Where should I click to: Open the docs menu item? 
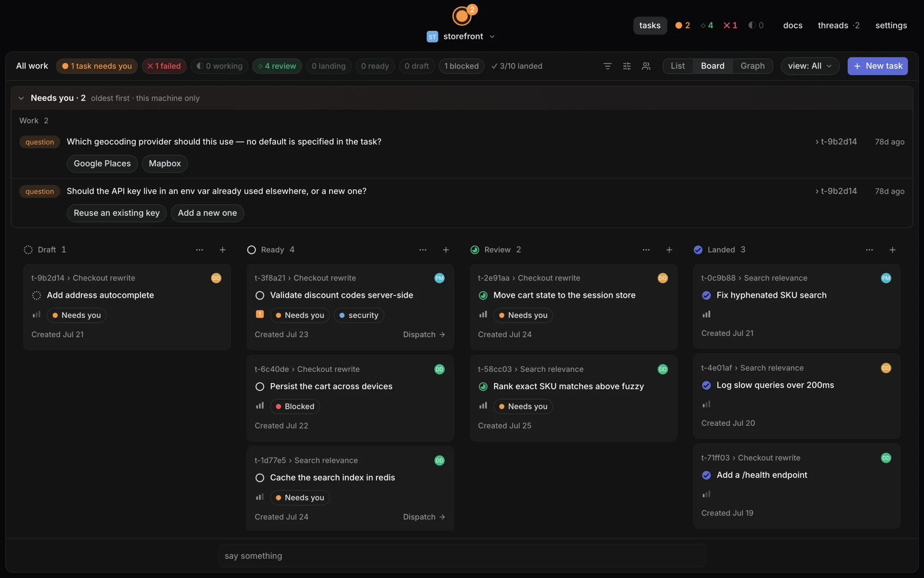(x=793, y=25)
